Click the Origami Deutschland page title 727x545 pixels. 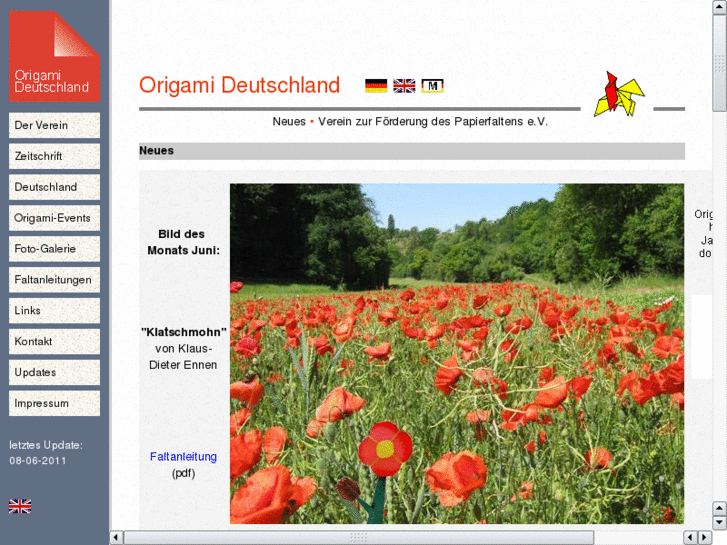[239, 85]
